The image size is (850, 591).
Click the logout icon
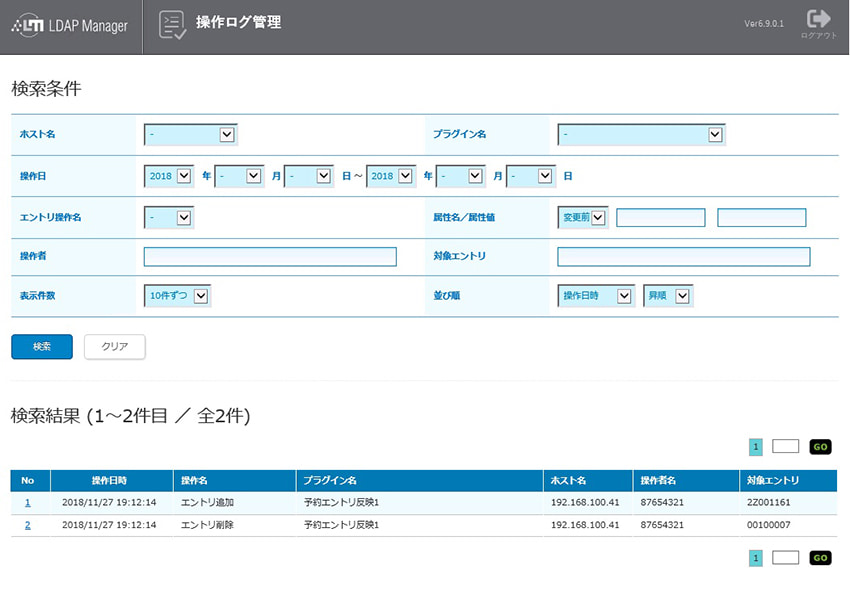point(819,20)
